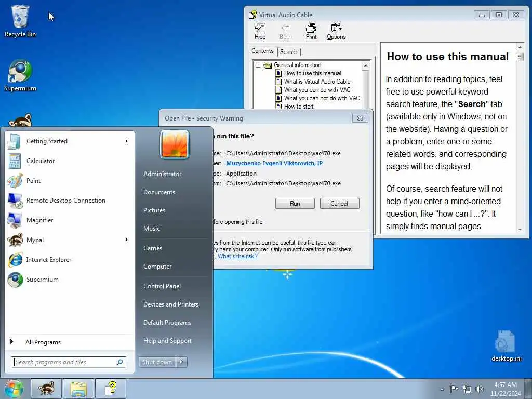Open Default Programs from Start menu

click(x=167, y=323)
